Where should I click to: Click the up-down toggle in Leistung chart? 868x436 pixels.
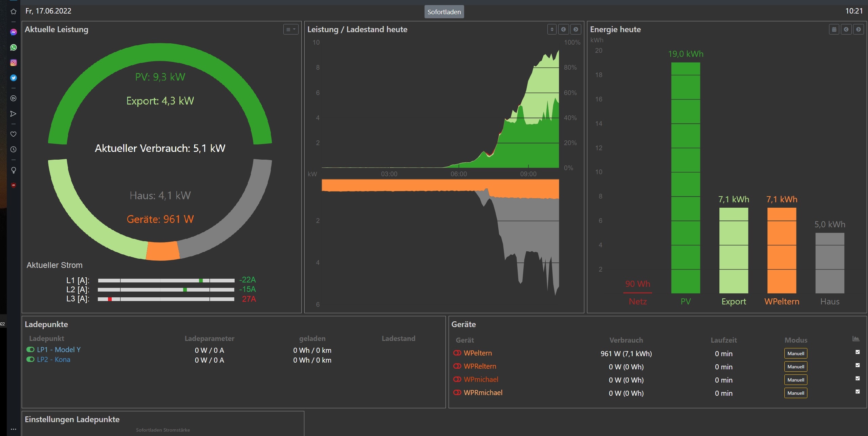(x=552, y=29)
